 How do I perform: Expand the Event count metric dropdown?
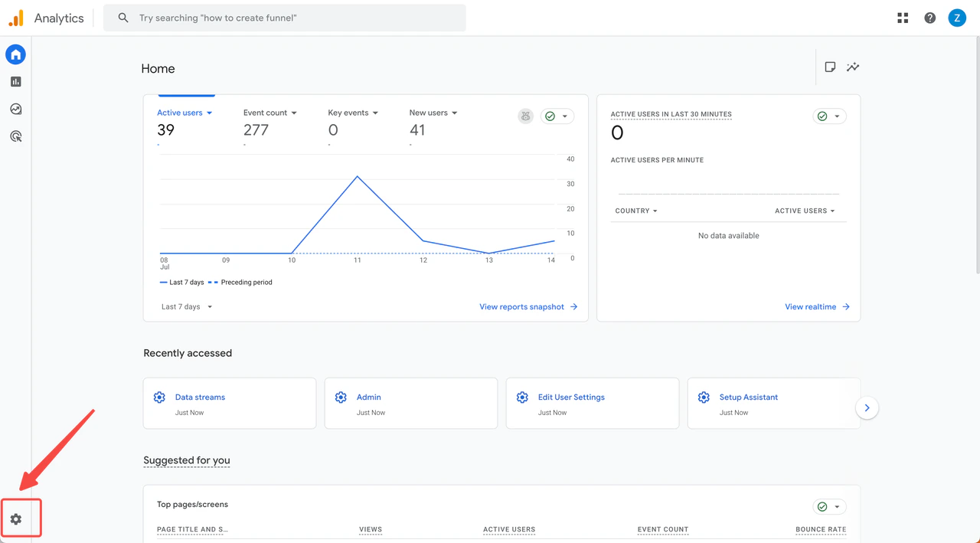coord(294,113)
